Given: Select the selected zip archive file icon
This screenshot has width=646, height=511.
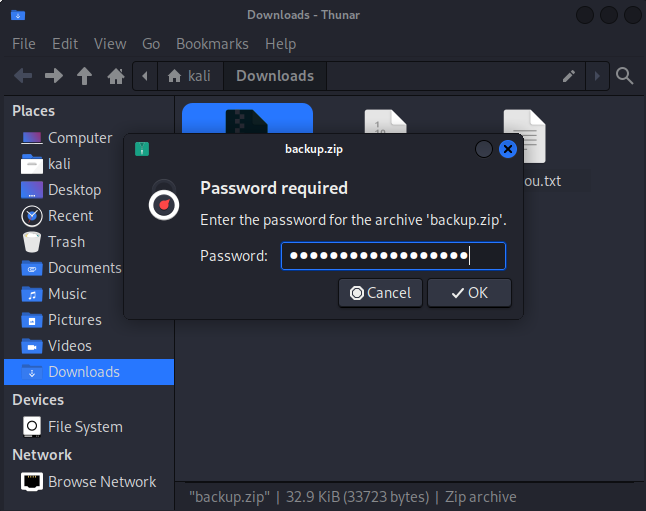Looking at the screenshot, I should [247, 121].
